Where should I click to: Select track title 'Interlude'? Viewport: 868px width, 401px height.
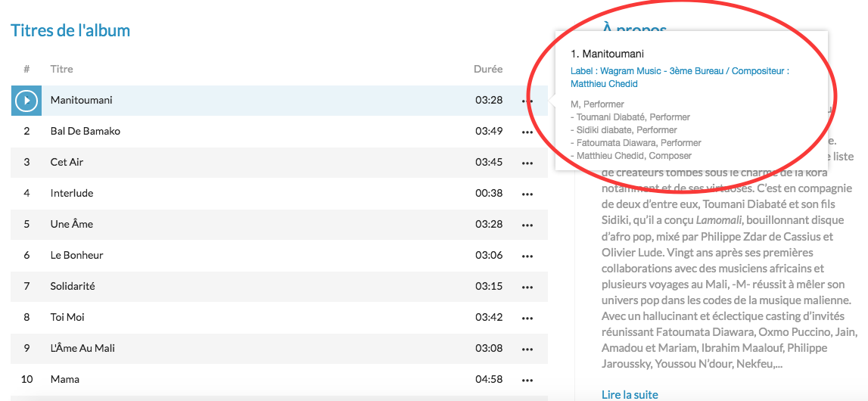pos(72,193)
